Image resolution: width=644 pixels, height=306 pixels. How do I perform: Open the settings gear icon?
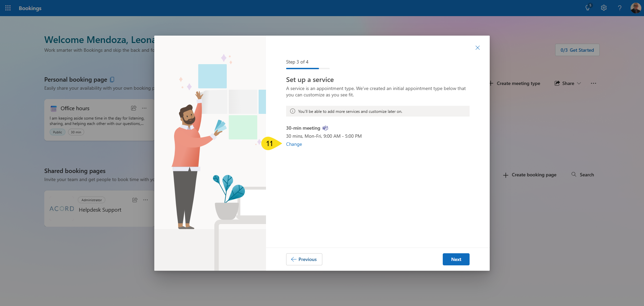[x=604, y=8]
